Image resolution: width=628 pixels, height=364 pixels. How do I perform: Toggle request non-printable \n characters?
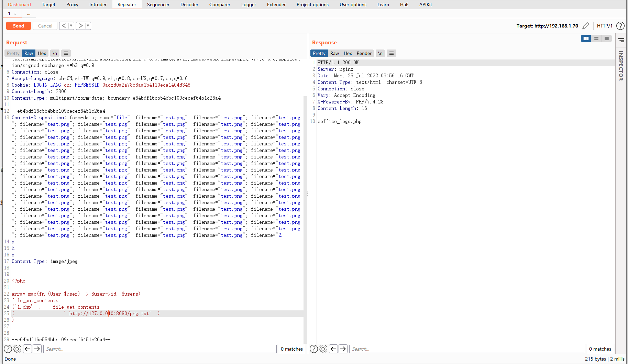55,53
